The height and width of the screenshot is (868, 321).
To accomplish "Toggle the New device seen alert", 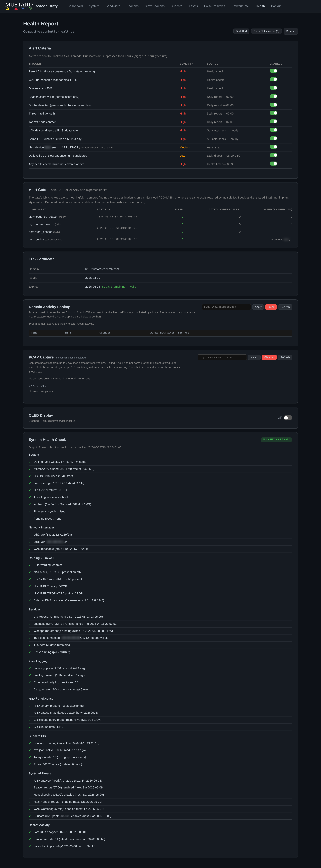I will pos(273,147).
